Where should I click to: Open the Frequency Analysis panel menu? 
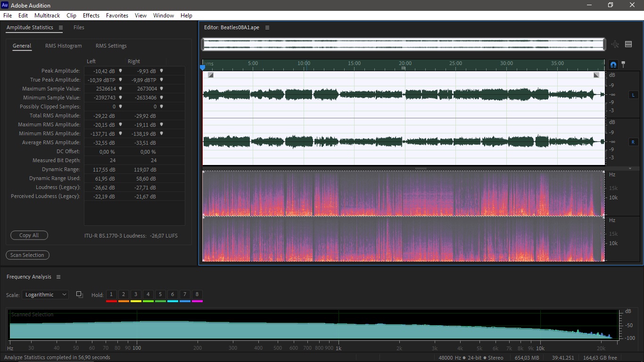coord(58,277)
